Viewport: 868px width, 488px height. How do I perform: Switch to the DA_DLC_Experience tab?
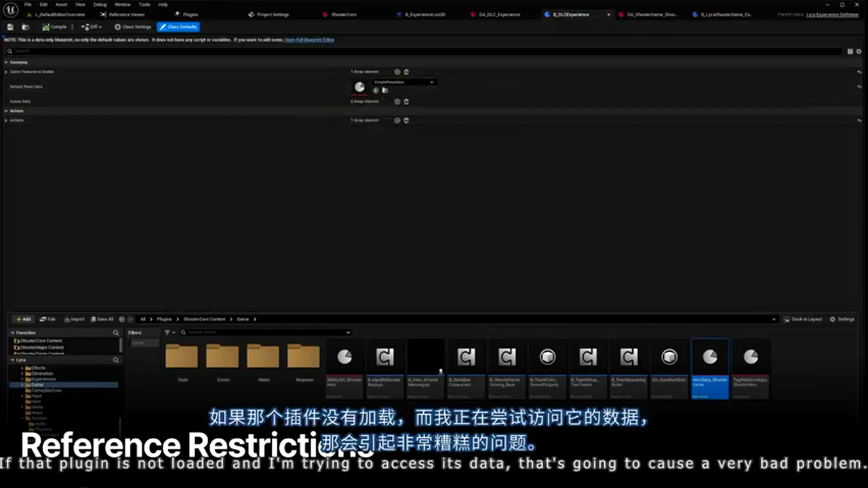point(499,14)
